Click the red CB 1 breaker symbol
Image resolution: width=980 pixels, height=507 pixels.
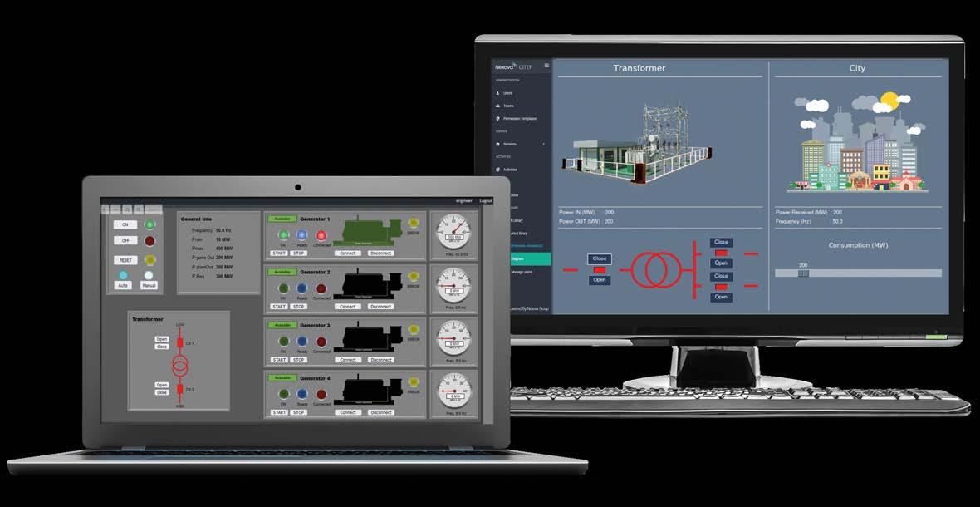pyautogui.click(x=180, y=343)
